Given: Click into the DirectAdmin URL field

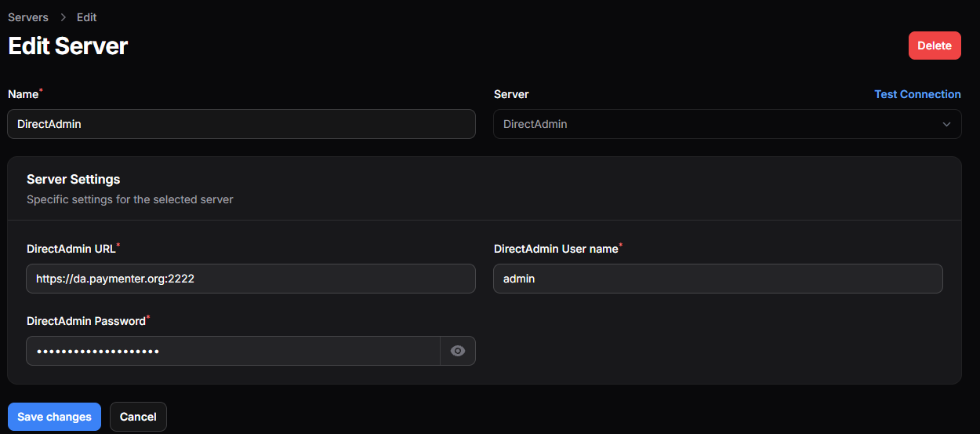Looking at the screenshot, I should [251, 279].
